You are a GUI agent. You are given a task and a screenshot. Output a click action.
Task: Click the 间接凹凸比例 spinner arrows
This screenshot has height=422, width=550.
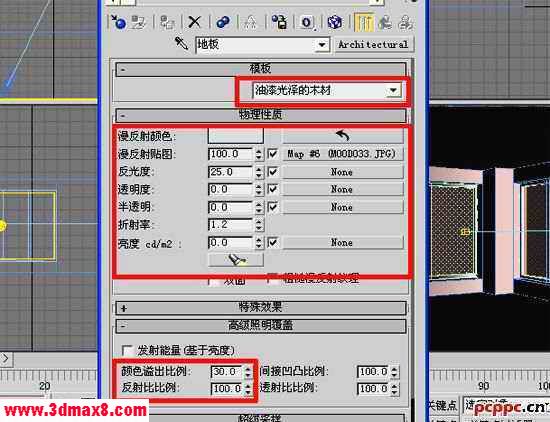pyautogui.click(x=394, y=371)
